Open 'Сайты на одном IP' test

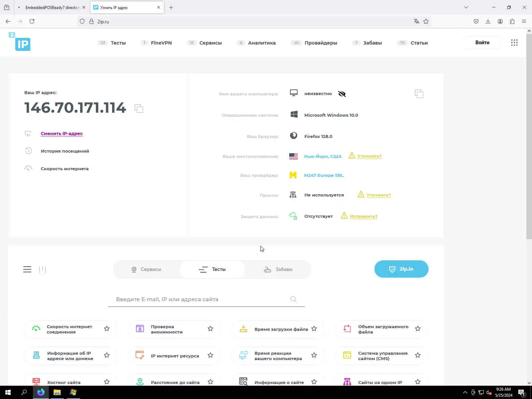click(x=380, y=382)
